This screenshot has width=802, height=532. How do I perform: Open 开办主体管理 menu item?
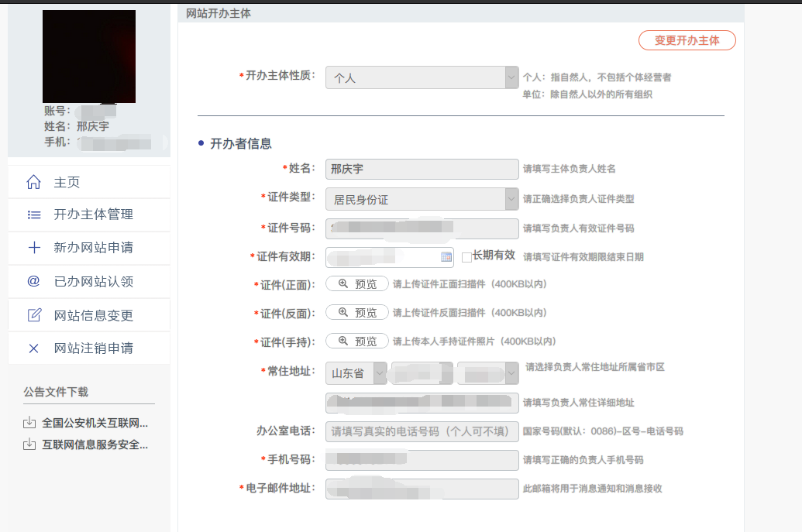click(89, 215)
